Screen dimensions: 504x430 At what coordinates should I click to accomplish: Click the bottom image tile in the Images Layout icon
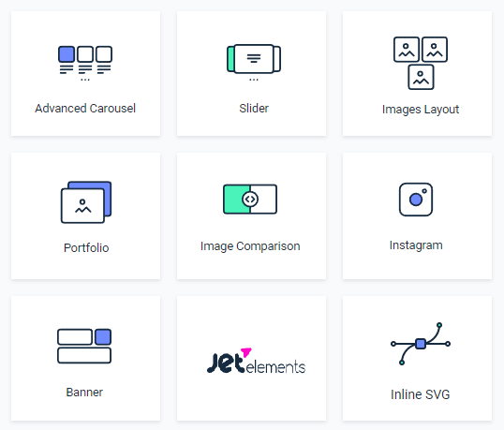click(x=421, y=77)
